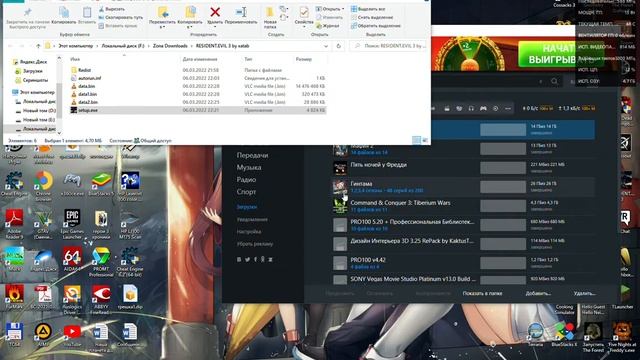Click This PC in the breadcrumb path
This screenshot has width=640, height=360.
(x=76, y=46)
